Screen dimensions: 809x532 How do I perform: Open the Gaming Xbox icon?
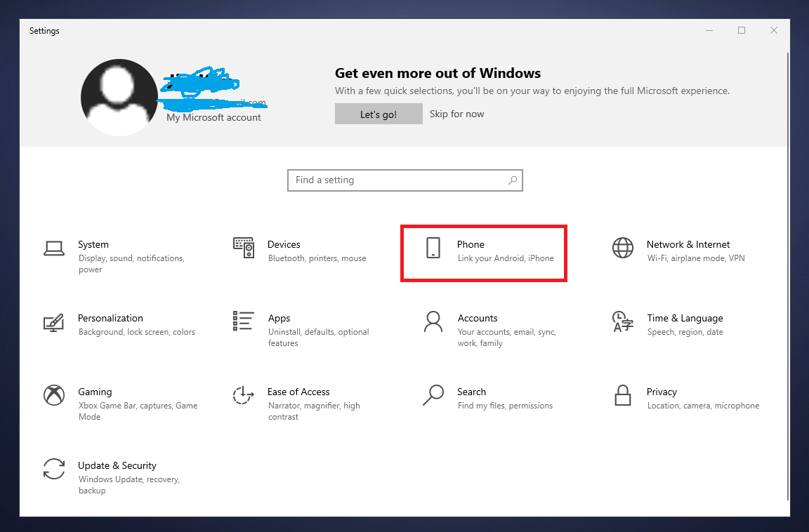[x=54, y=395]
